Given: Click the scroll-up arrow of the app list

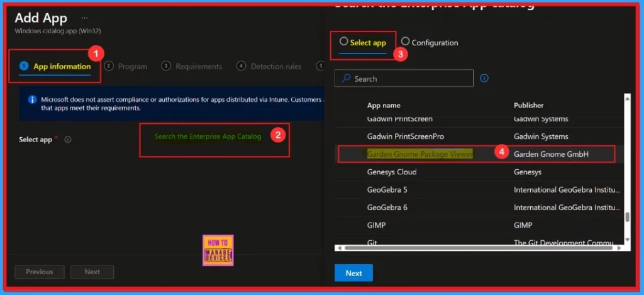Looking at the screenshot, I should click(x=627, y=97).
